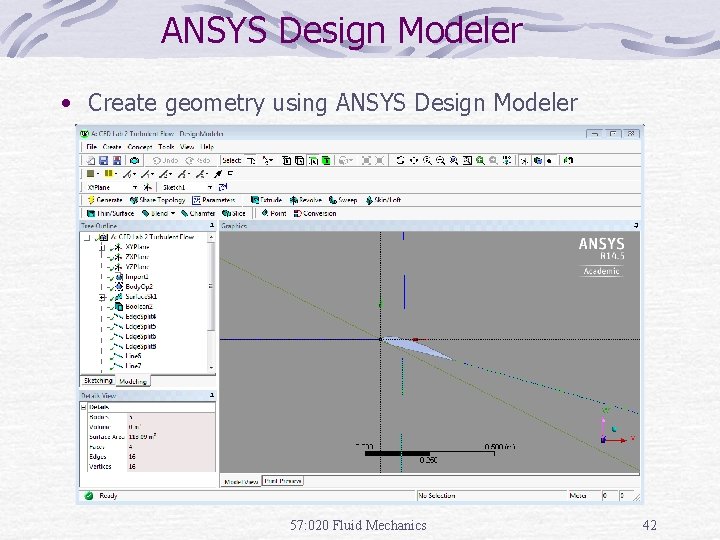
Task: Select Boolean2 in the tree outline
Action: (139, 307)
